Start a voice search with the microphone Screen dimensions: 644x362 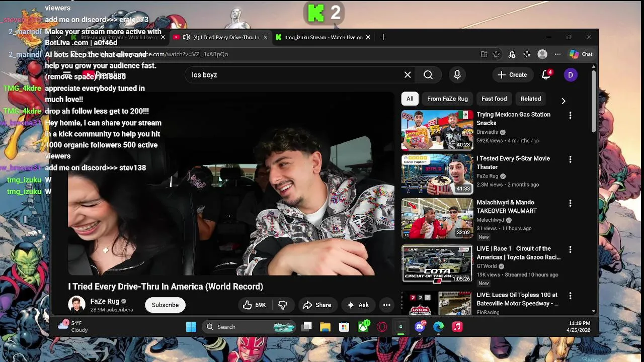[457, 75]
